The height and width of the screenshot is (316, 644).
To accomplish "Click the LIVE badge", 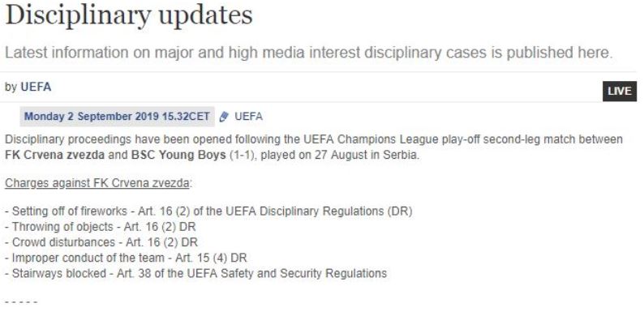I will tap(620, 91).
